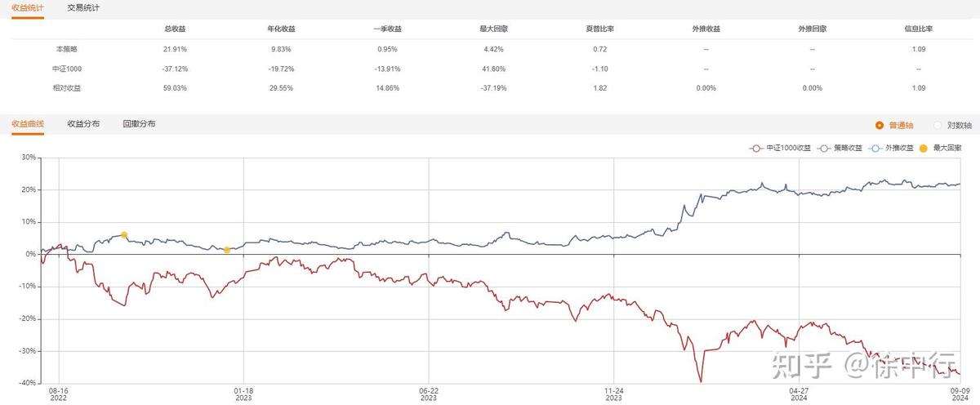
Task: Click the second yellow drawdown trough marker
Action: click(226, 250)
